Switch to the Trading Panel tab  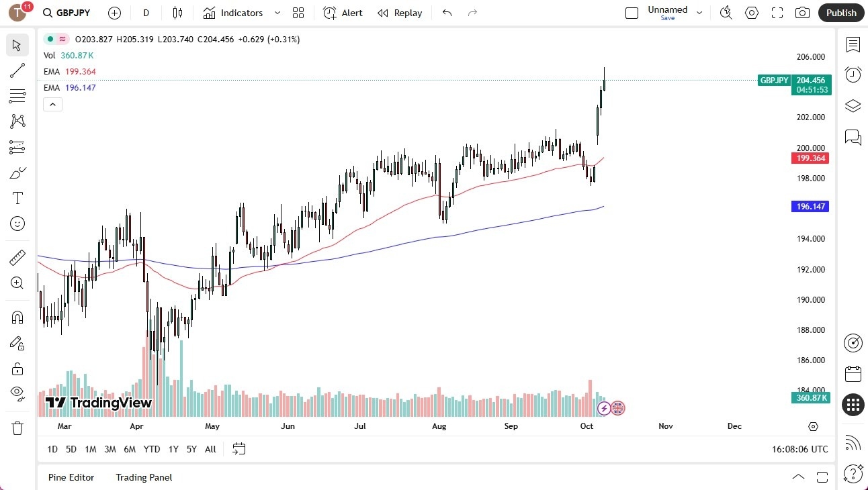143,477
